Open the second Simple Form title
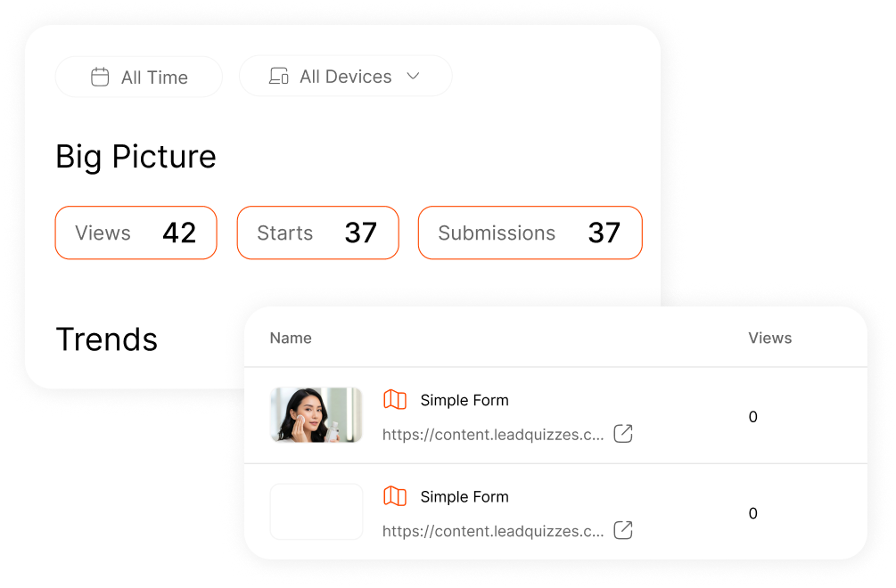This screenshot has height=588, width=896. [464, 497]
